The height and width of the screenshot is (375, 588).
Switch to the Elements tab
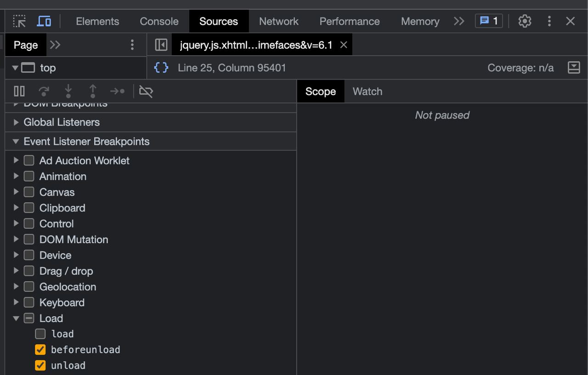coord(97,21)
